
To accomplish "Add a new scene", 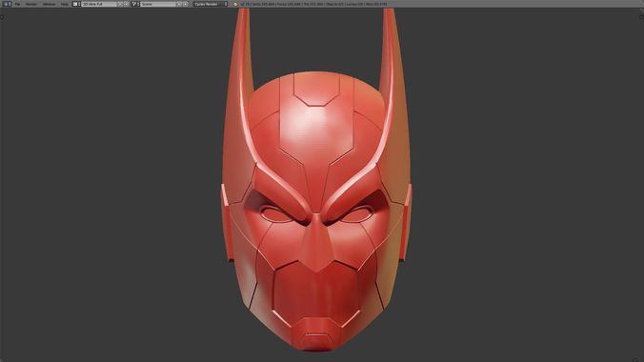I will pos(179,4).
